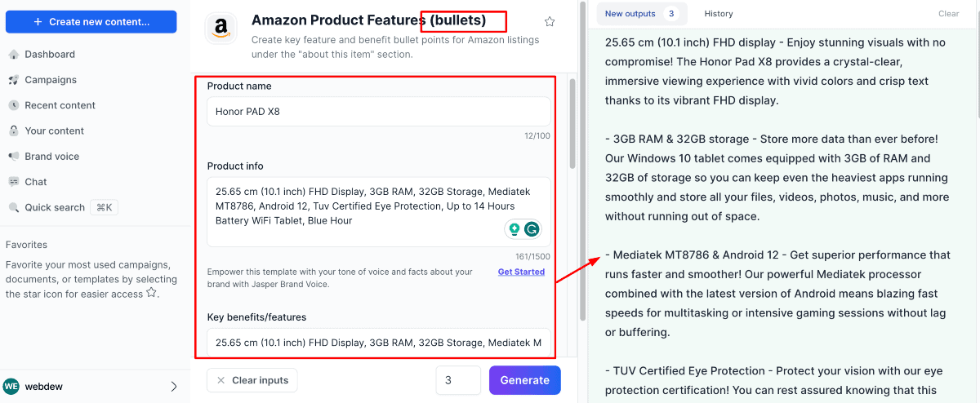Switch to the History tab

(719, 14)
